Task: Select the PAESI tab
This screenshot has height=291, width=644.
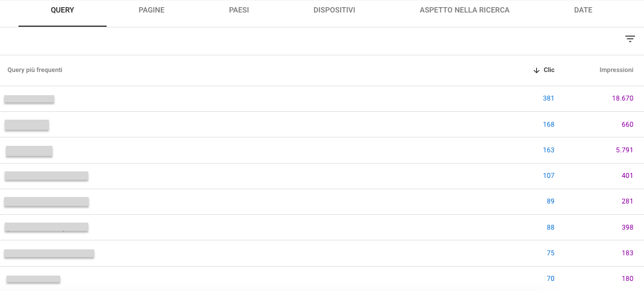Action: (x=239, y=11)
